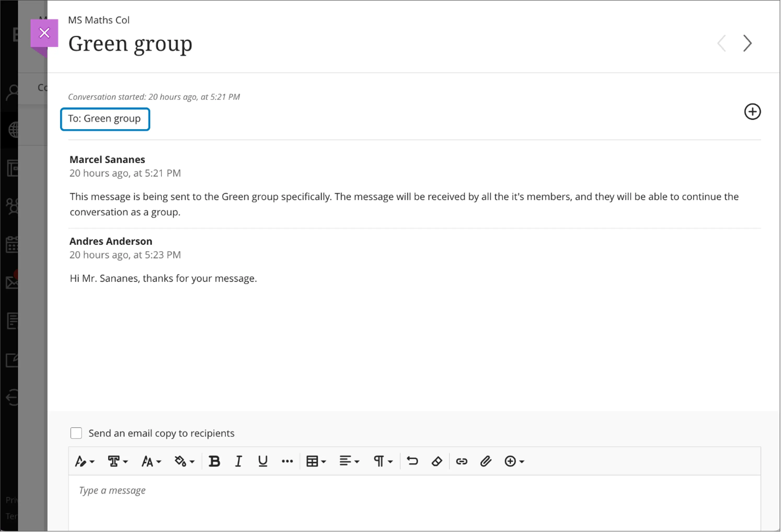The width and height of the screenshot is (781, 532).
Task: Open the font size dropdown
Action: click(151, 461)
